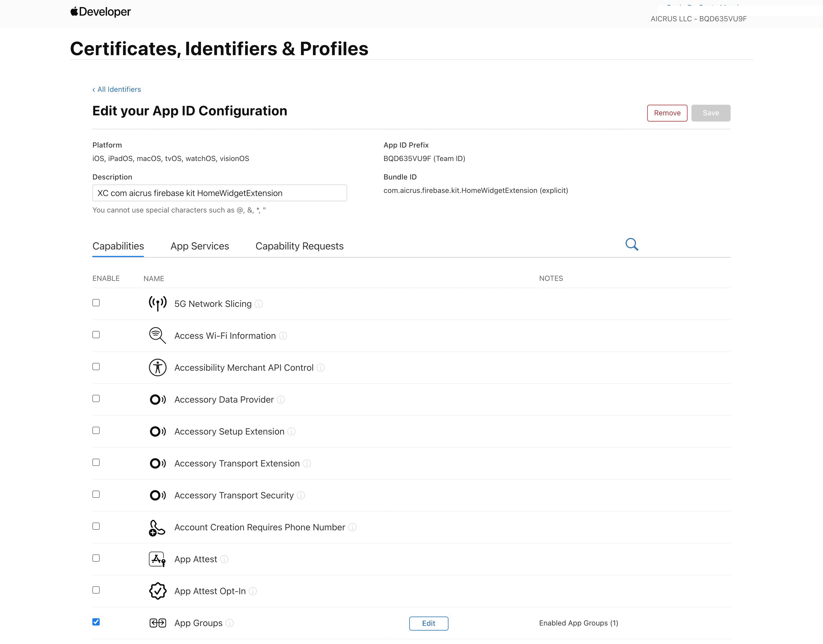
Task: Click the Accessory Data Provider icon
Action: [x=158, y=399]
